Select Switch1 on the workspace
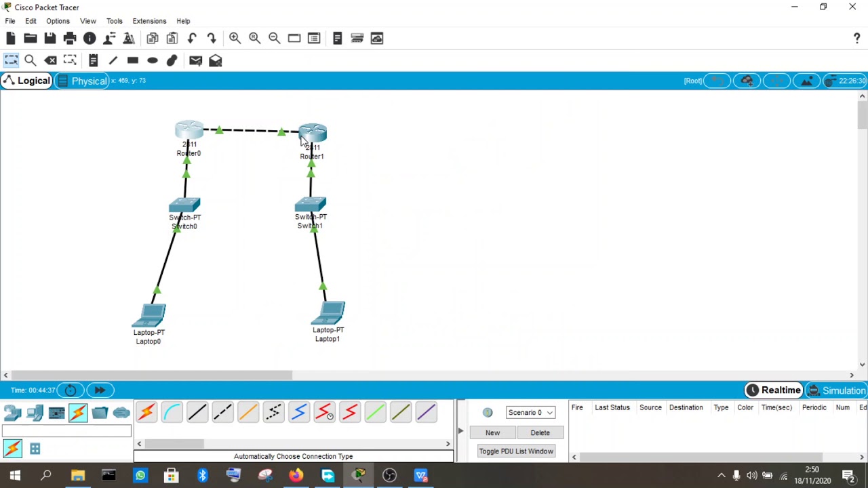 311,205
